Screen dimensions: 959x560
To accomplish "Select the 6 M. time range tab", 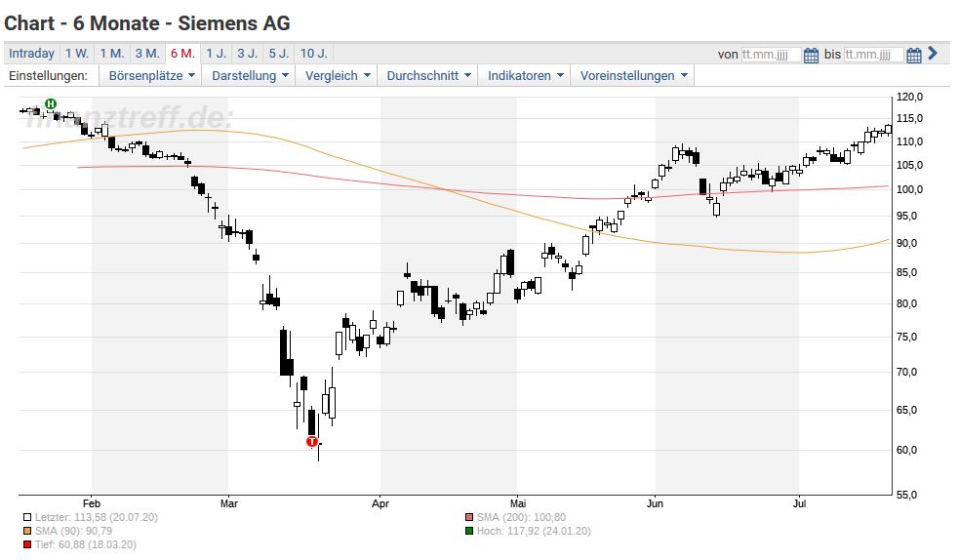I will tap(182, 54).
